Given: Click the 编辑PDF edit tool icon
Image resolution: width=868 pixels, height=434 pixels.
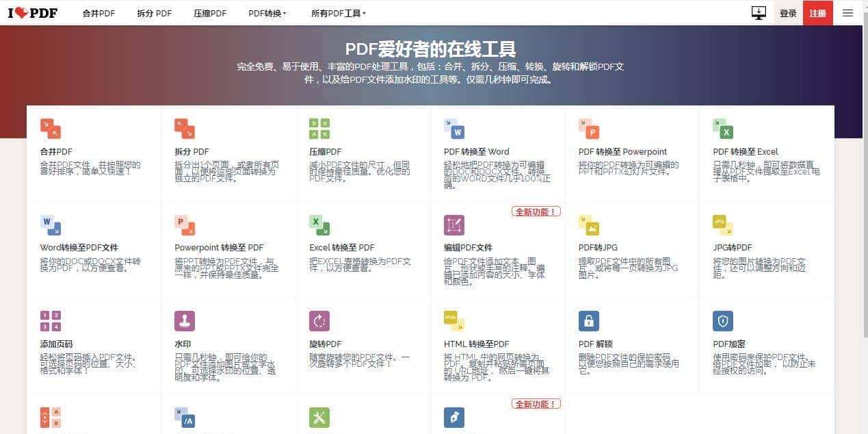Looking at the screenshot, I should (x=453, y=224).
